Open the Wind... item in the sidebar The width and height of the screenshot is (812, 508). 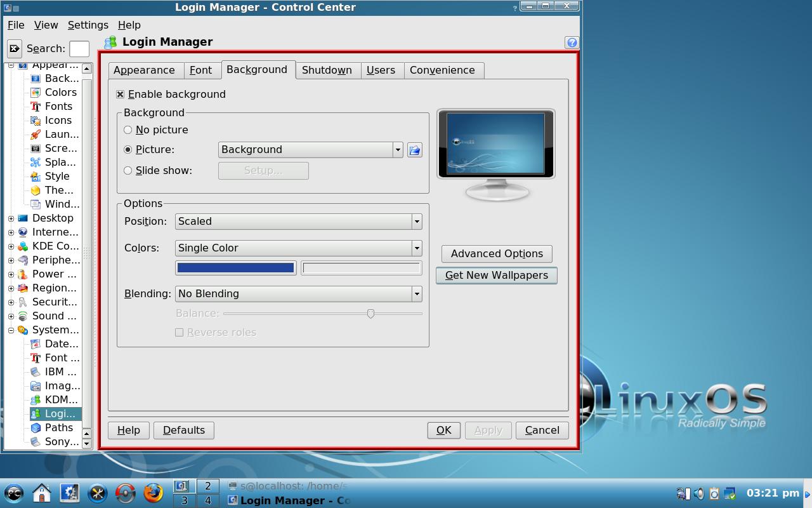click(55, 204)
